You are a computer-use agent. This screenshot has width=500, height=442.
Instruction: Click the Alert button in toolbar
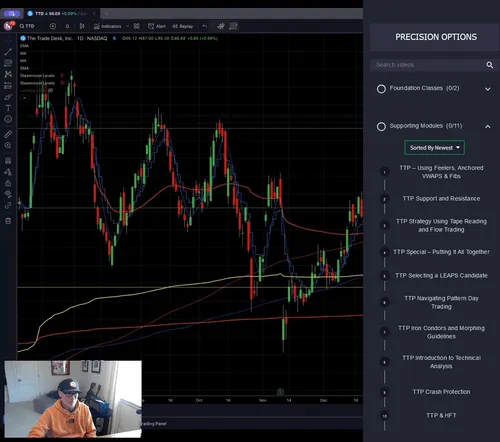pos(157,26)
